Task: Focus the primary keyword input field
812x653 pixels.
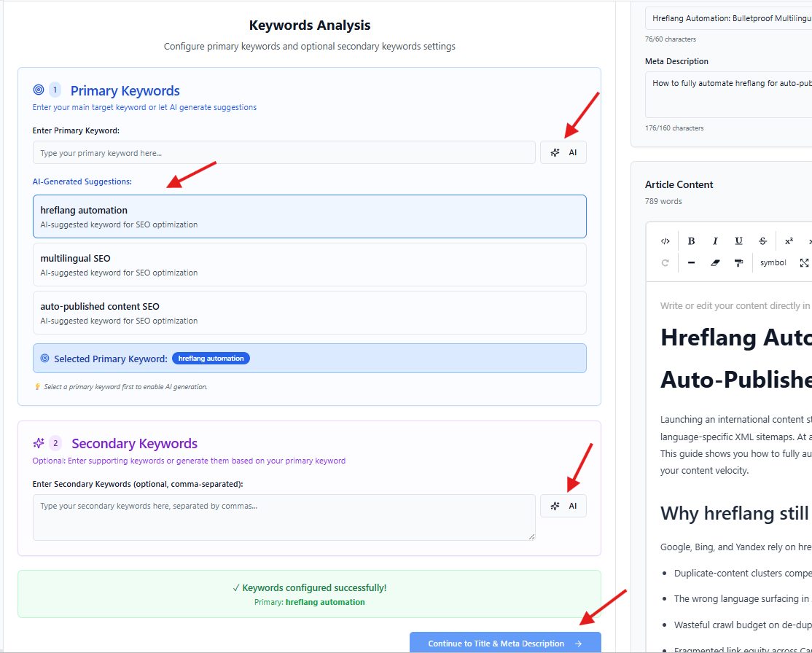Action: (284, 153)
